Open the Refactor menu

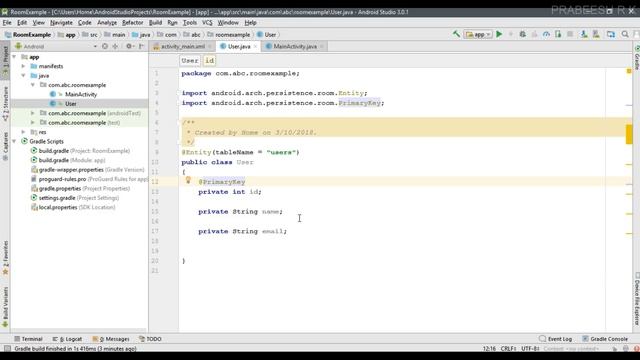click(x=133, y=22)
